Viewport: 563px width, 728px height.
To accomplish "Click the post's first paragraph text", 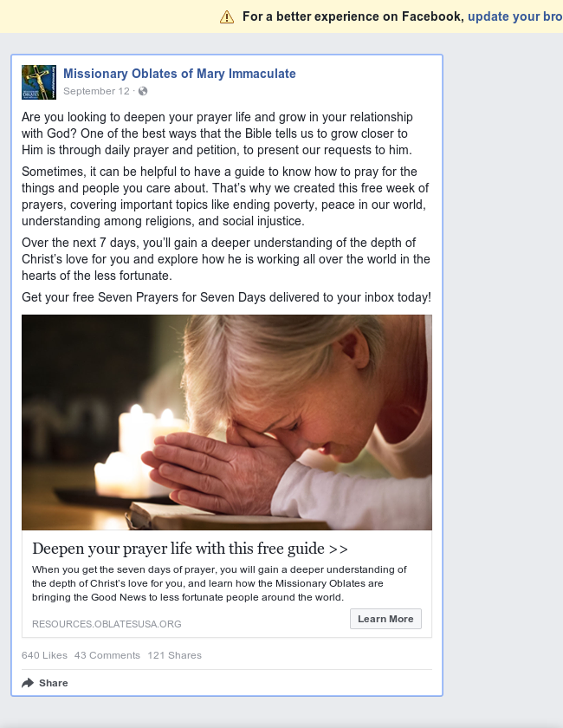I will tap(217, 133).
